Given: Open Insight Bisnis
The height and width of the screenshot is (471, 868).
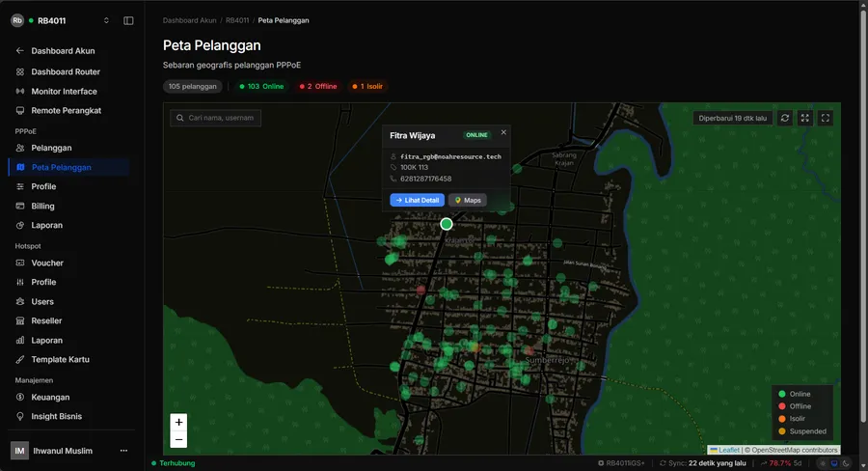Looking at the screenshot, I should pos(69,416).
